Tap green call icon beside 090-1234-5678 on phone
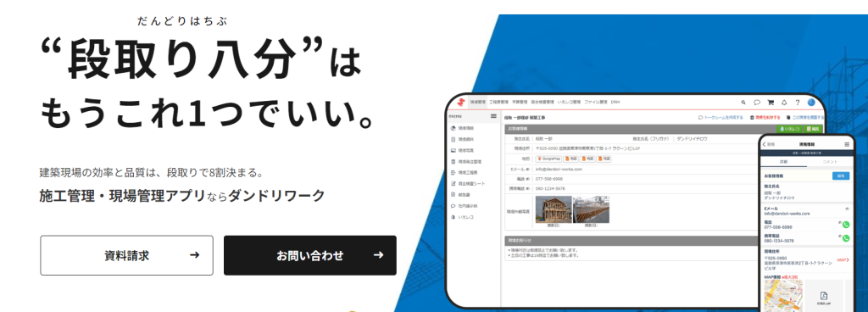The image size is (868, 312). (x=846, y=238)
